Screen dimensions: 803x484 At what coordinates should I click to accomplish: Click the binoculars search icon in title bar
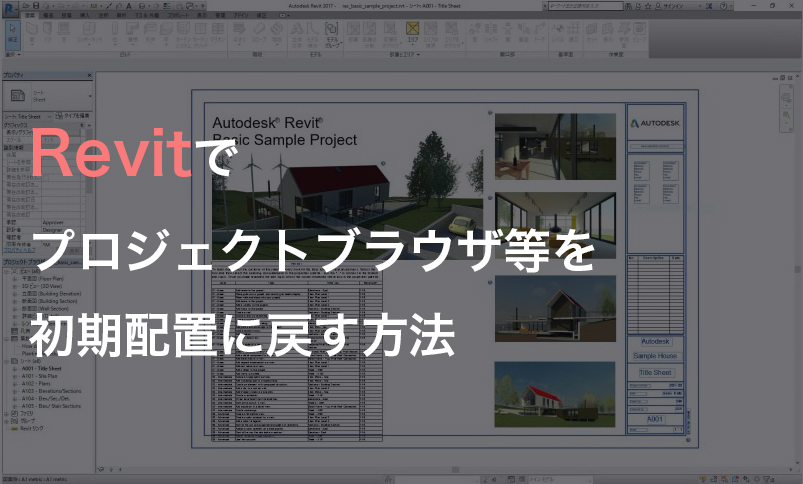click(x=628, y=6)
